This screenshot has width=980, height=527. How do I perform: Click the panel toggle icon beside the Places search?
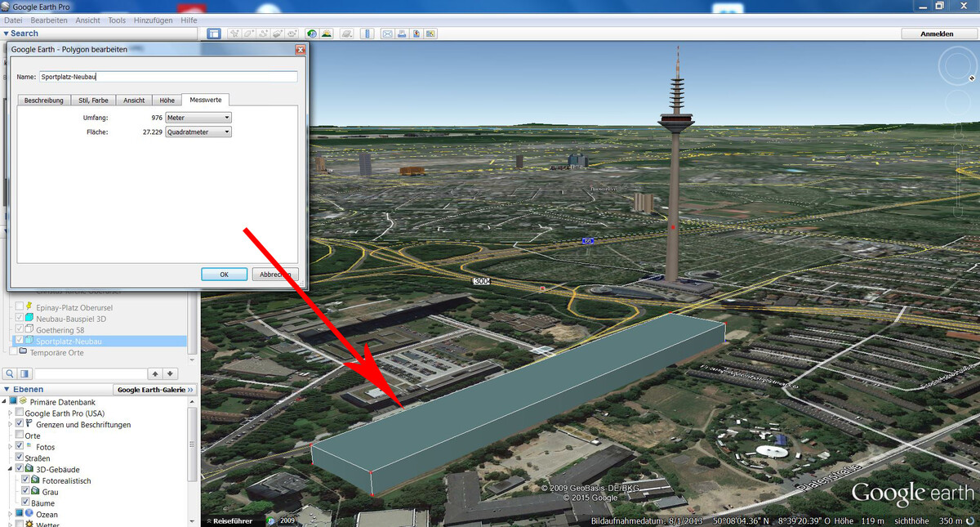click(x=26, y=373)
